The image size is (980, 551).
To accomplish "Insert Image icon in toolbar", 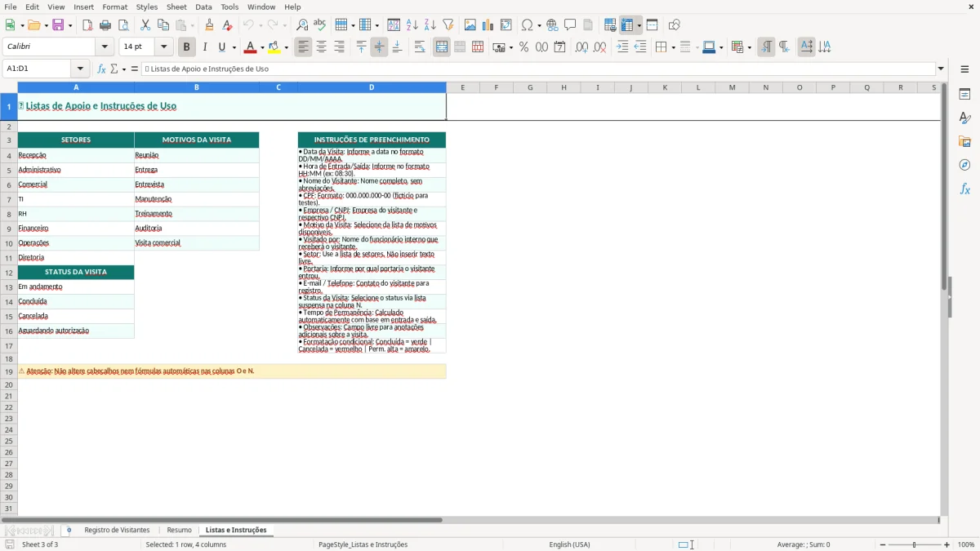I will point(470,25).
